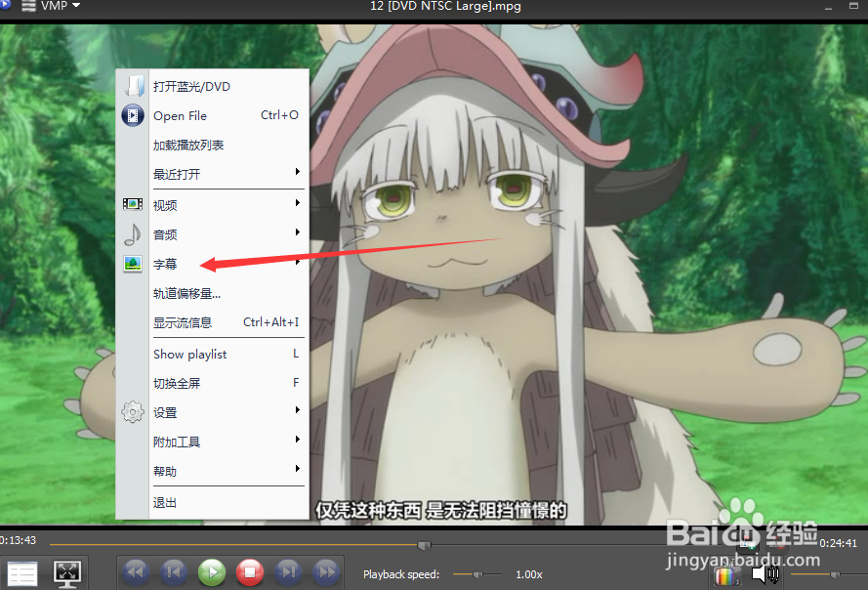Click the 音频 music note icon
Viewport: 868px width, 590px height.
pyautogui.click(x=133, y=234)
